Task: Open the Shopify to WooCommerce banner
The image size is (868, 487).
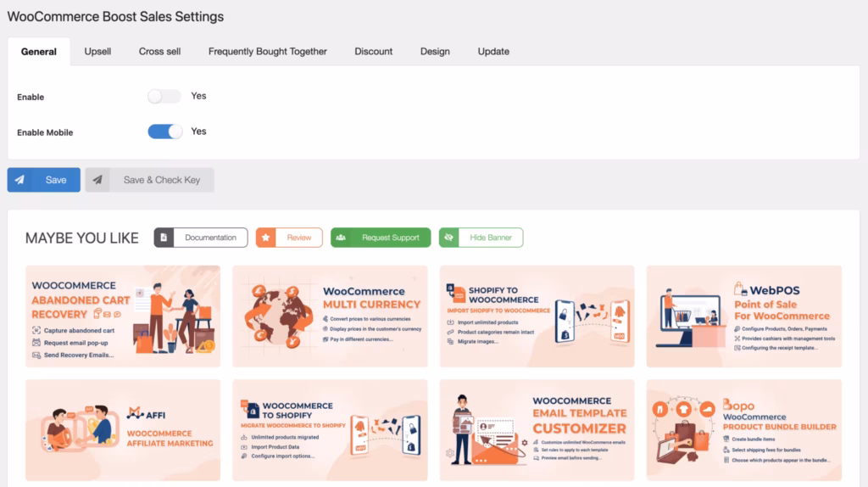Action: [537, 316]
